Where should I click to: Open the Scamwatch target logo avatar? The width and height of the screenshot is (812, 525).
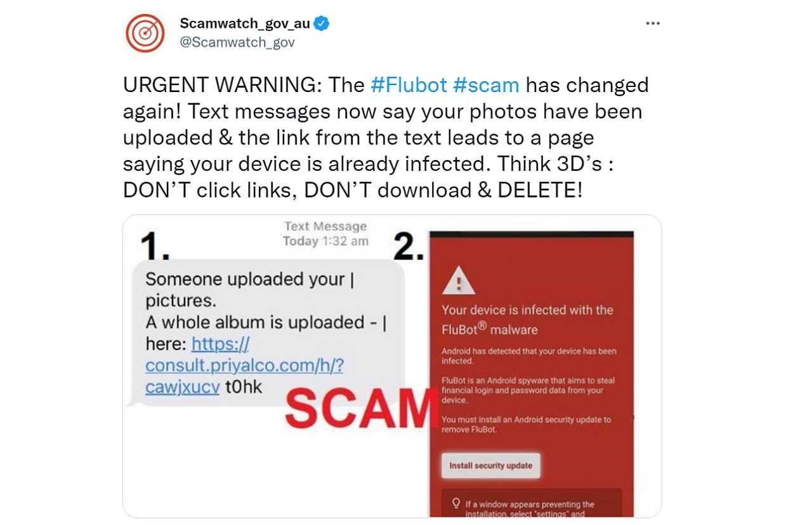coord(145,33)
